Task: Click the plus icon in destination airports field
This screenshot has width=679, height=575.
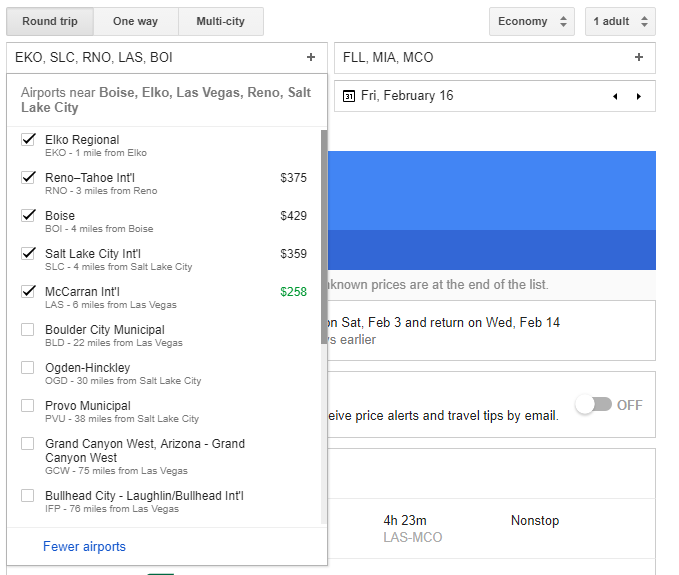Action: pos(639,57)
